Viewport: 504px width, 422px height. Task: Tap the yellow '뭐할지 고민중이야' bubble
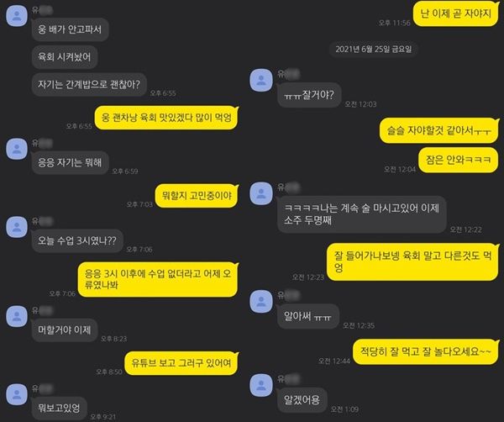[197, 196]
